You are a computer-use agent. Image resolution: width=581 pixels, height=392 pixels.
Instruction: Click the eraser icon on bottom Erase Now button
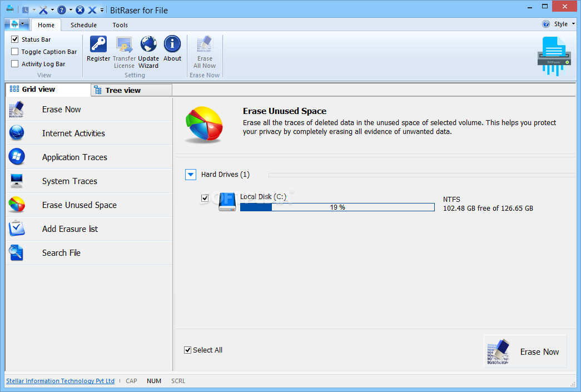click(x=499, y=351)
